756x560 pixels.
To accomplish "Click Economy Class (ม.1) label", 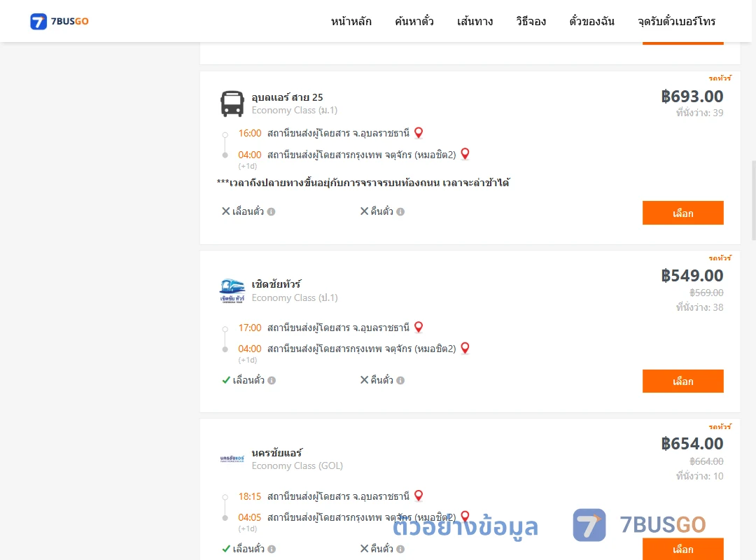I will pos(295,111).
